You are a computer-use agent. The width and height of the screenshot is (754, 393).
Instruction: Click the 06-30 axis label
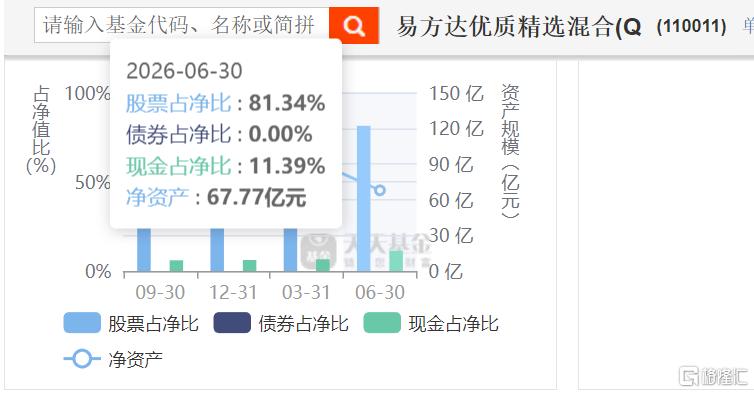[380, 292]
